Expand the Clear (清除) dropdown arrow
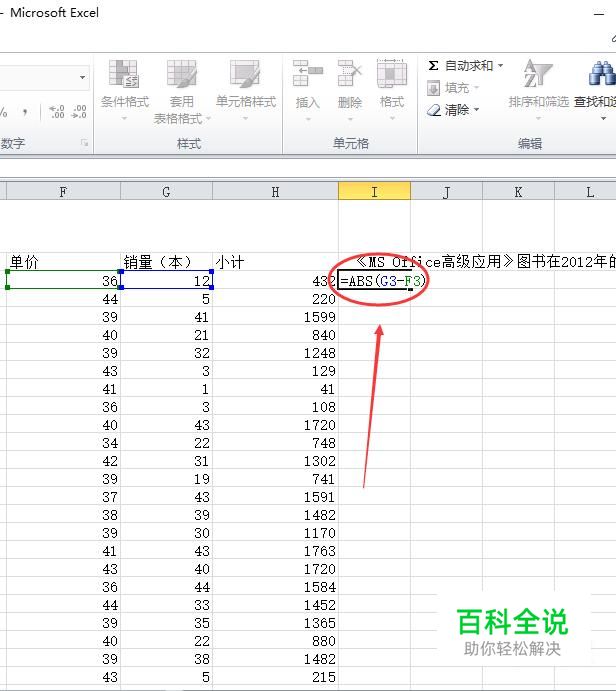The height and width of the screenshot is (691, 616). pos(476,109)
